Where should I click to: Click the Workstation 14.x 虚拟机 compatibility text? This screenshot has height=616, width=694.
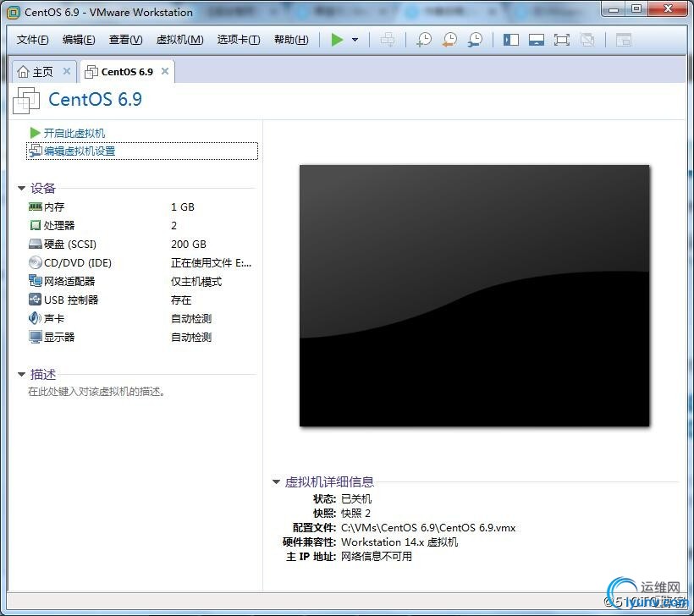[x=399, y=542]
